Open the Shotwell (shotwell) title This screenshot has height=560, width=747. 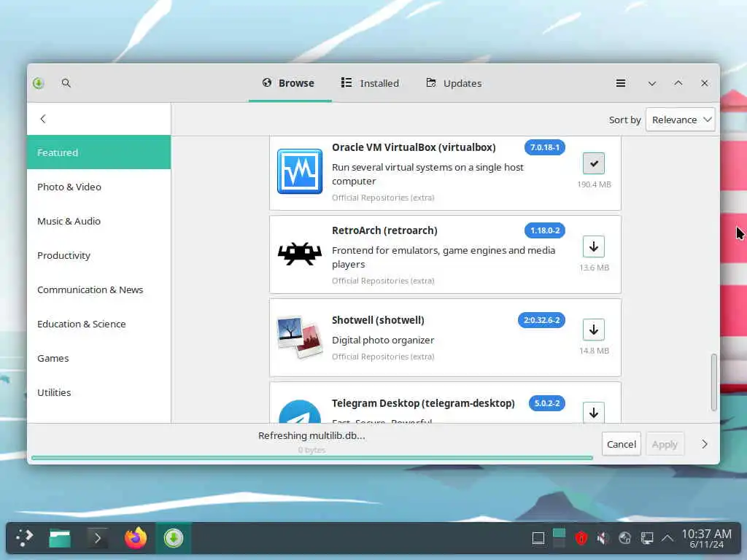point(378,320)
